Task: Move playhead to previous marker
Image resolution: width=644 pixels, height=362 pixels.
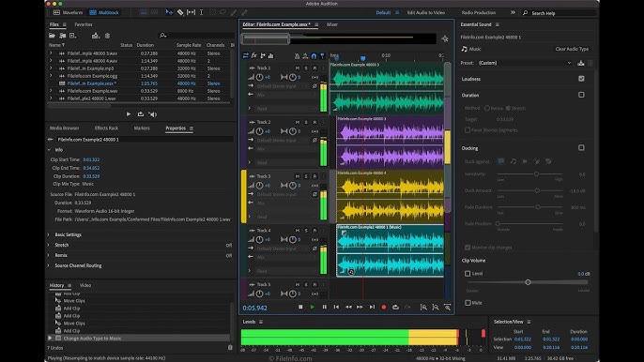Action: [x=336, y=307]
